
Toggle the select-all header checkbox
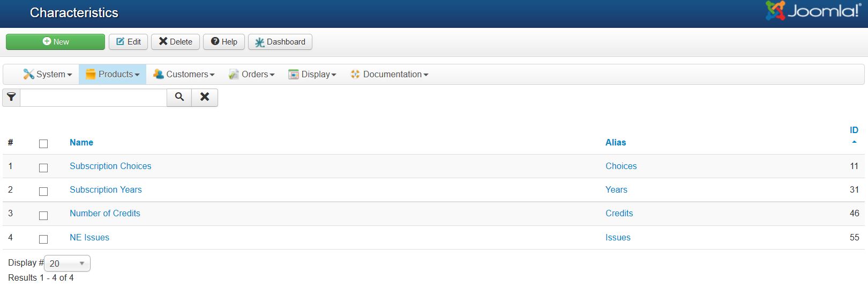43,144
